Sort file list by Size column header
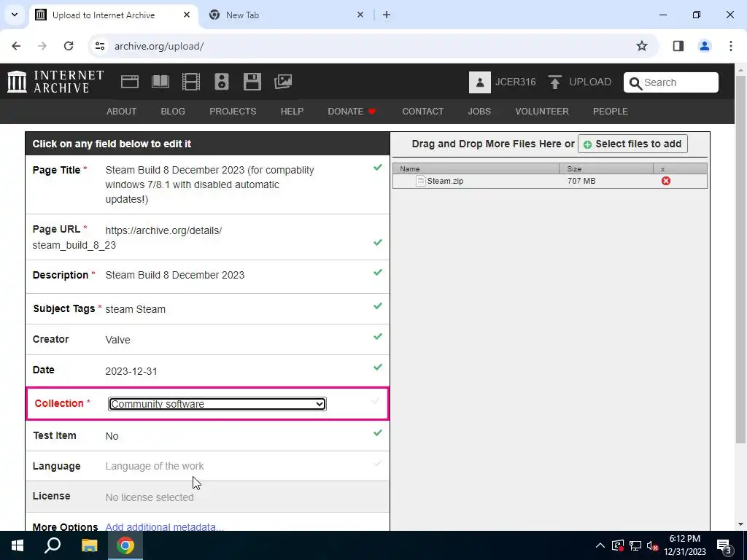This screenshot has height=560, width=747. point(606,168)
